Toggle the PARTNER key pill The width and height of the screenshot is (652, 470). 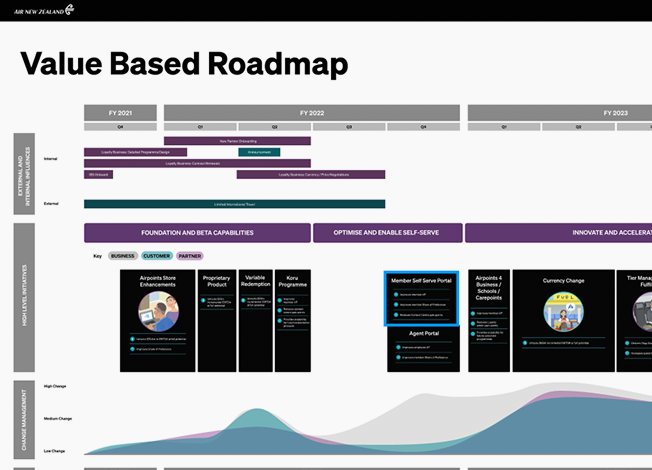[190, 256]
